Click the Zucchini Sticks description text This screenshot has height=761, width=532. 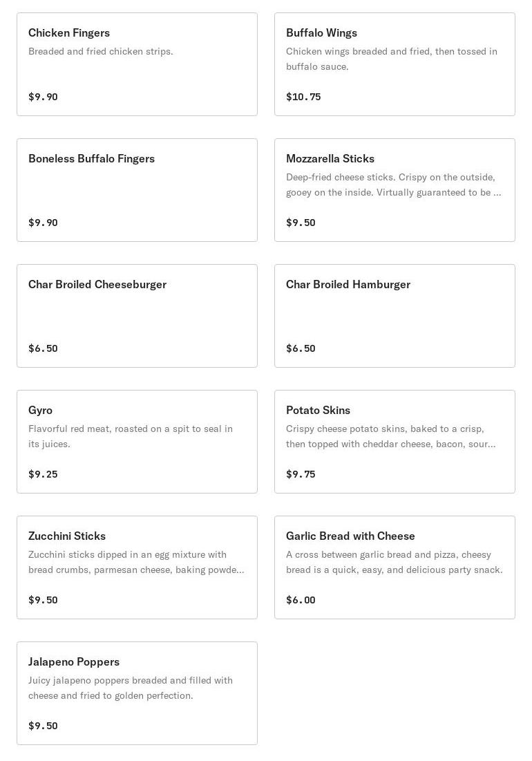tap(135, 562)
